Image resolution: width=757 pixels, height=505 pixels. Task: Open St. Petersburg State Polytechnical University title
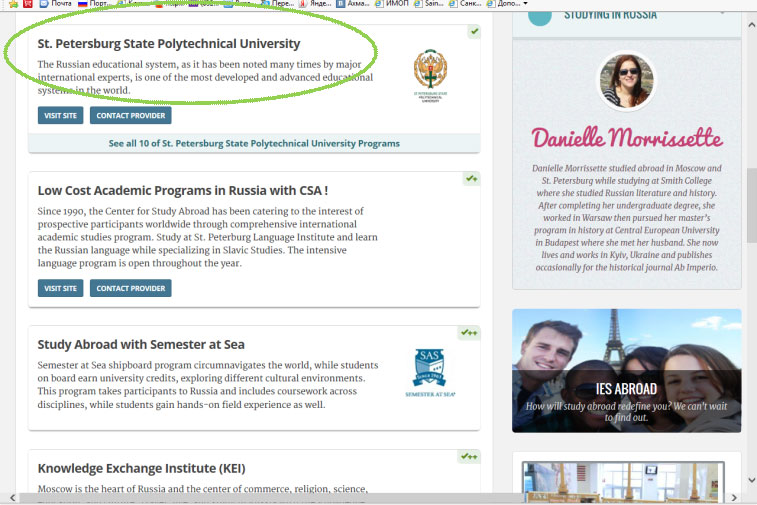pos(169,43)
